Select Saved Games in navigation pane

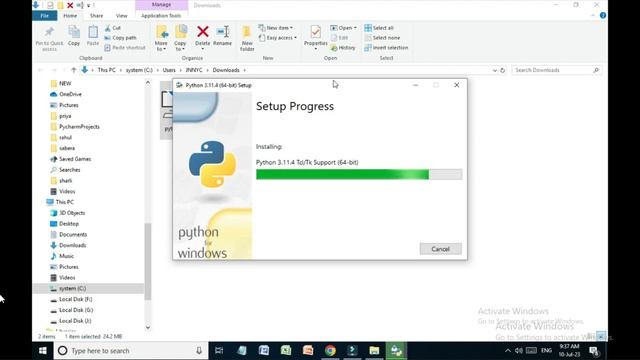(x=75, y=159)
